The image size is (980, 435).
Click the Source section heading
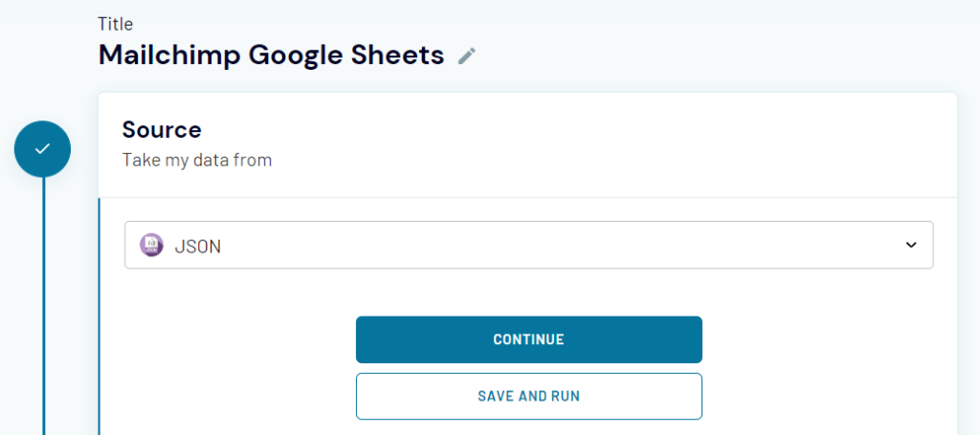[162, 130]
